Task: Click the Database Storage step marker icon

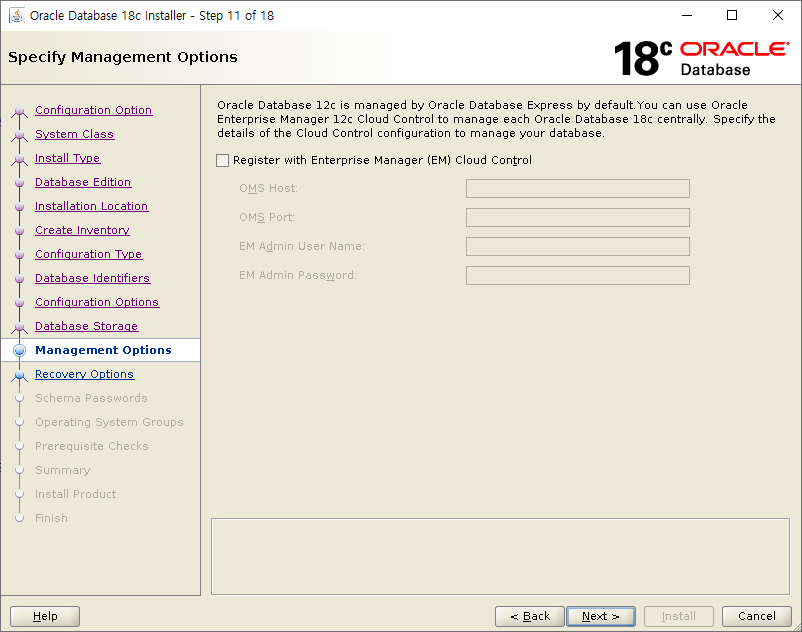Action: click(x=19, y=327)
